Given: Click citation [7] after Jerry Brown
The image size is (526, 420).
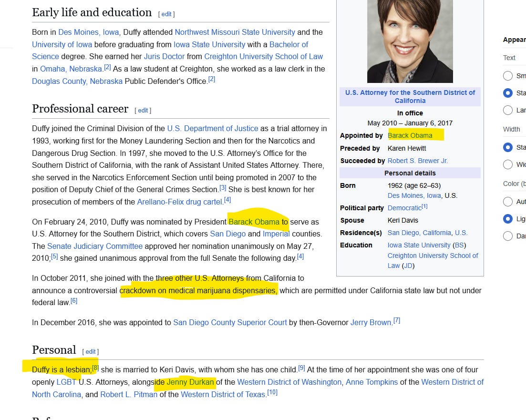Looking at the screenshot, I should click(x=396, y=321).
